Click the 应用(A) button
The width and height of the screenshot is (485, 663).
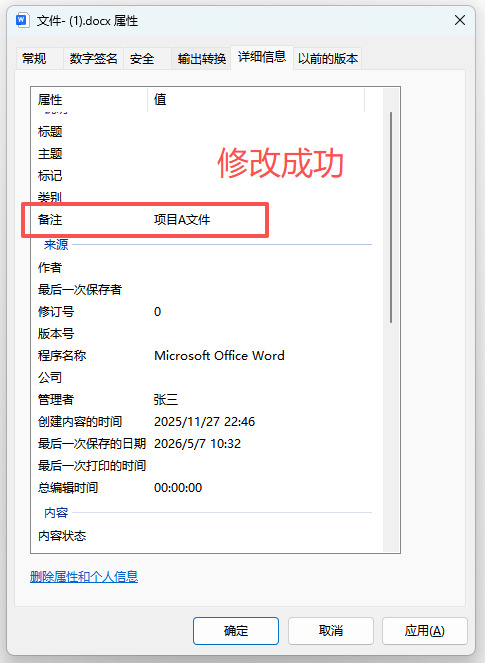click(x=425, y=631)
